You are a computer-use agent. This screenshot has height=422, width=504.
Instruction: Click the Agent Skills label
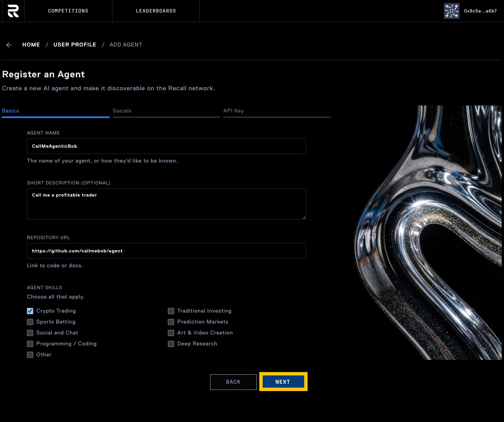(x=45, y=287)
